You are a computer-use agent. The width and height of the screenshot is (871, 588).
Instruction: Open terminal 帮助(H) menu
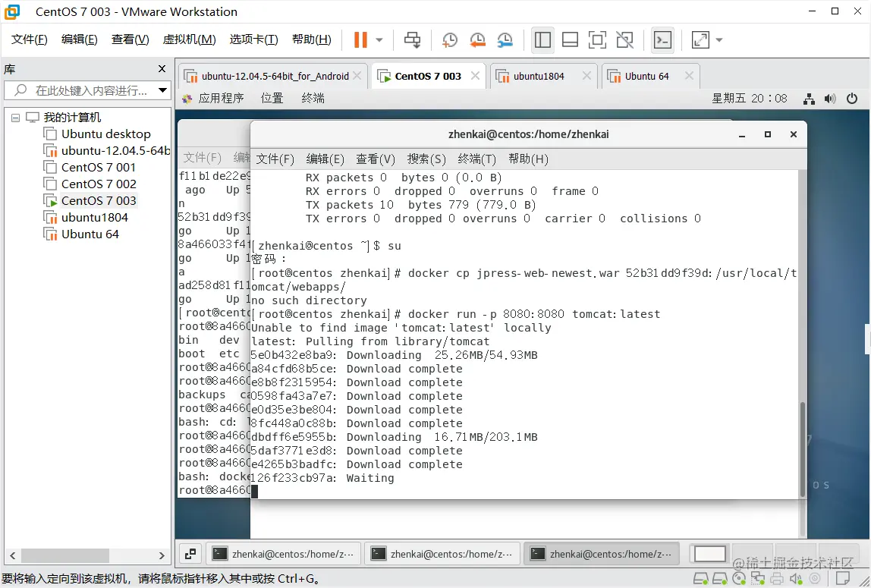pyautogui.click(x=528, y=159)
